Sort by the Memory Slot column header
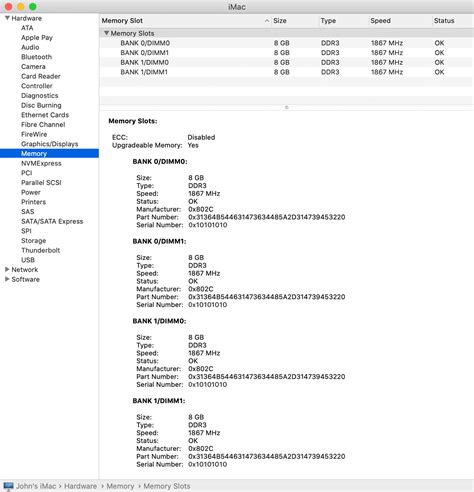Screen dimensions: 474x492 pos(185,21)
